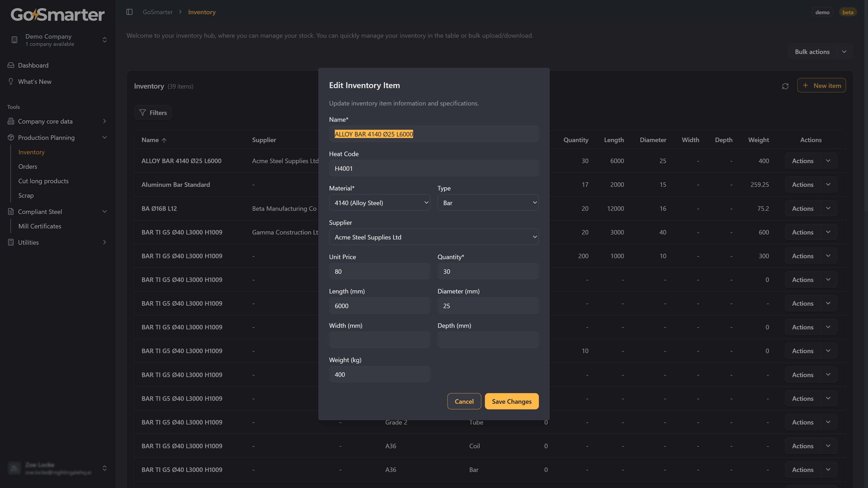Image resolution: width=868 pixels, height=488 pixels.
Task: Click the Compliant Steel document icon
Action: pos(11,211)
